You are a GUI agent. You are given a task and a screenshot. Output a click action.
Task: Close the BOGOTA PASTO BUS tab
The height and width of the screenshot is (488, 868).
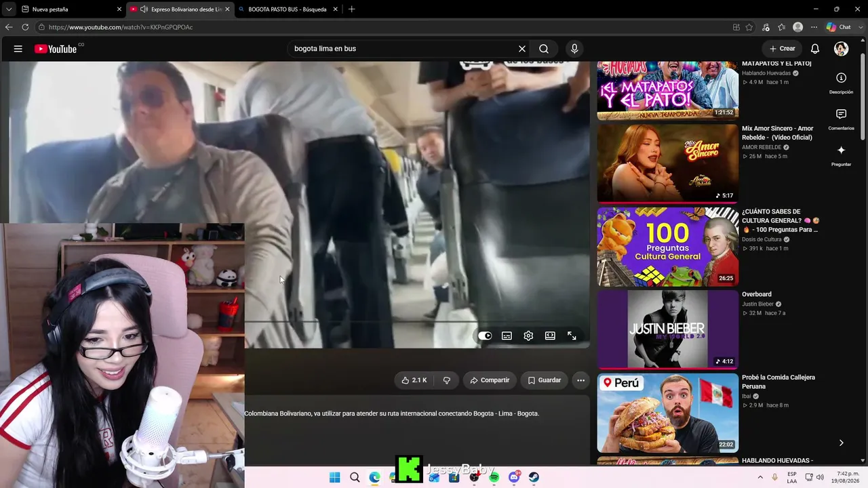(336, 9)
